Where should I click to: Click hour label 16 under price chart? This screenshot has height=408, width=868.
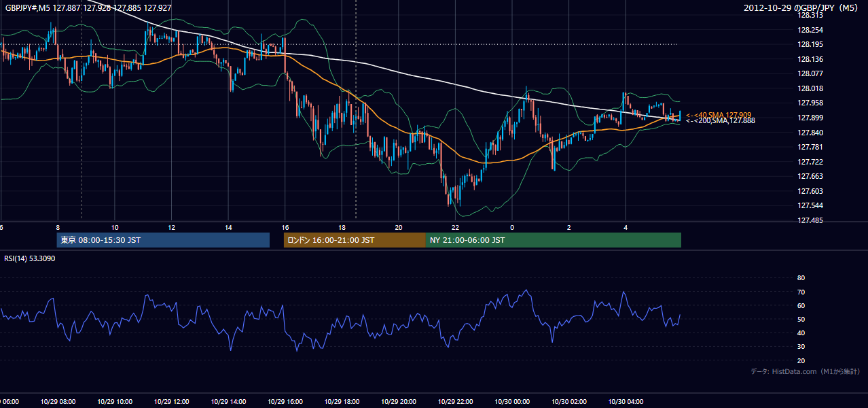(x=285, y=227)
